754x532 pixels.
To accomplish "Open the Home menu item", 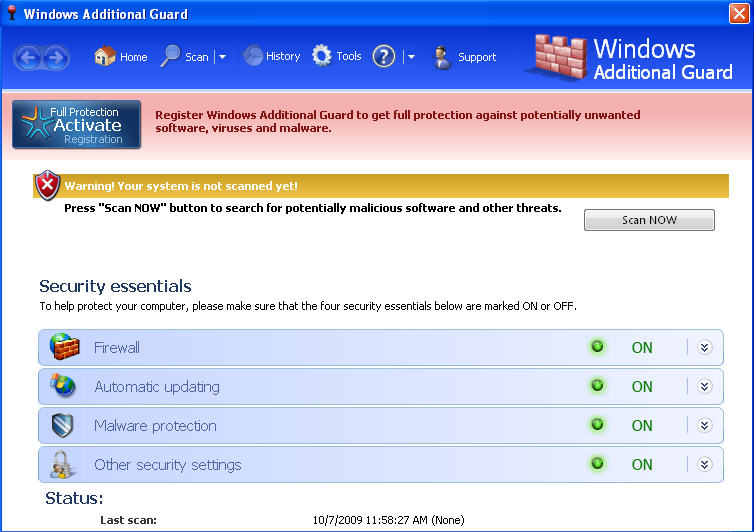I will [x=134, y=57].
